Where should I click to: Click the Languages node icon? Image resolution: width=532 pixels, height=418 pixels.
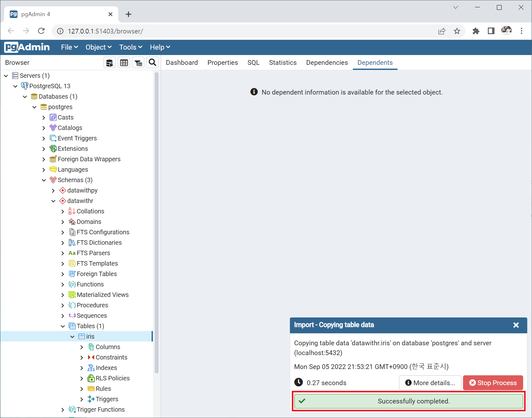coord(53,169)
